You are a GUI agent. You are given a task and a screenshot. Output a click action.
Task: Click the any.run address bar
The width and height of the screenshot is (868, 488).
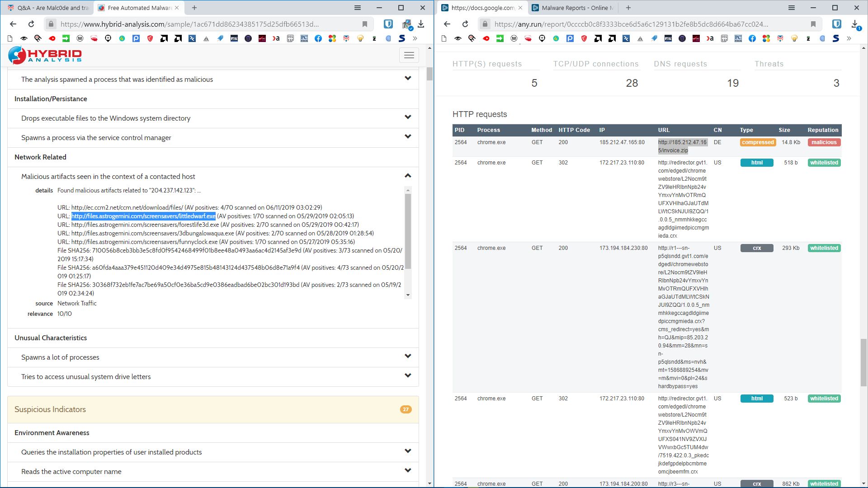tap(631, 24)
